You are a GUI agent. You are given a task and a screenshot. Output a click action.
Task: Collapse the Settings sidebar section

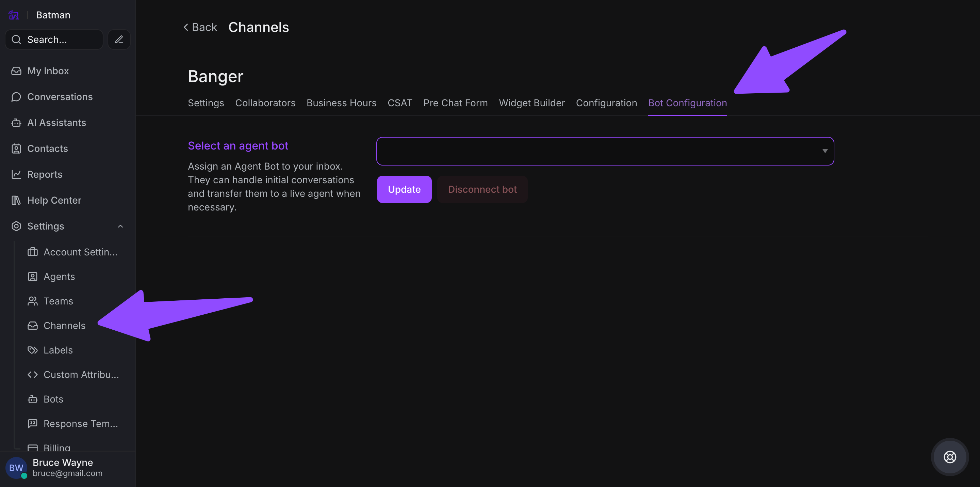(x=120, y=226)
